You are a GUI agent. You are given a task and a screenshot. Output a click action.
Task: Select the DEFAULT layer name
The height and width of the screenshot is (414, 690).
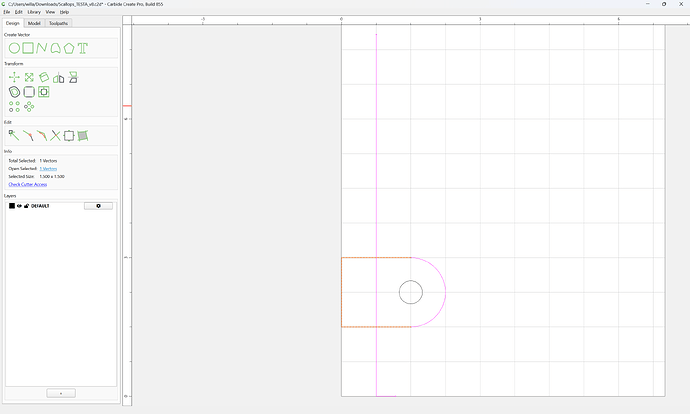[x=40, y=206]
